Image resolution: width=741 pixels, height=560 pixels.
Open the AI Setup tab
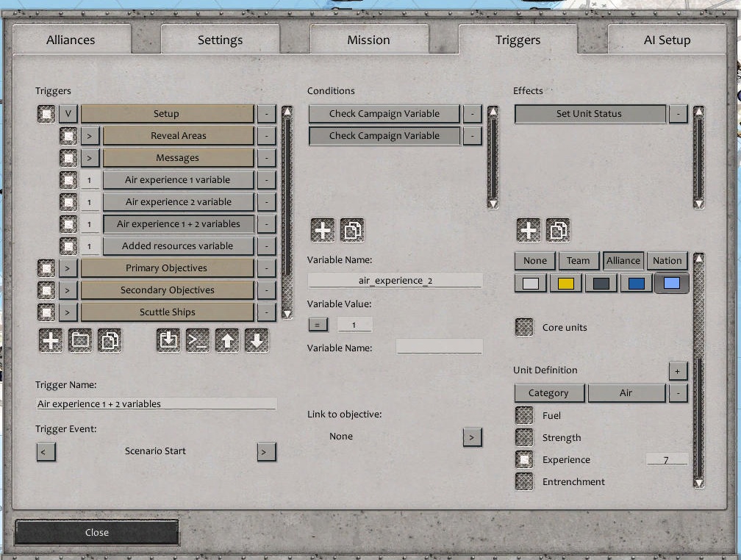[x=667, y=40]
